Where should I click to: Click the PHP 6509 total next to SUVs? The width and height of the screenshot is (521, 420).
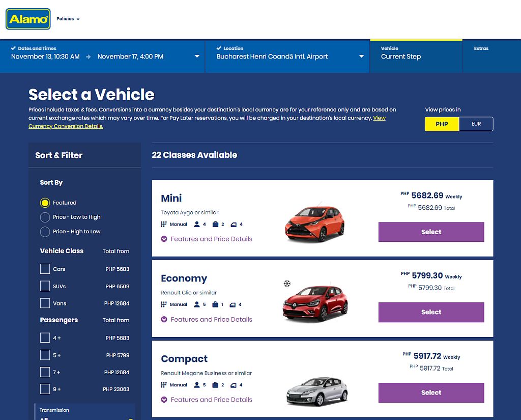point(118,286)
